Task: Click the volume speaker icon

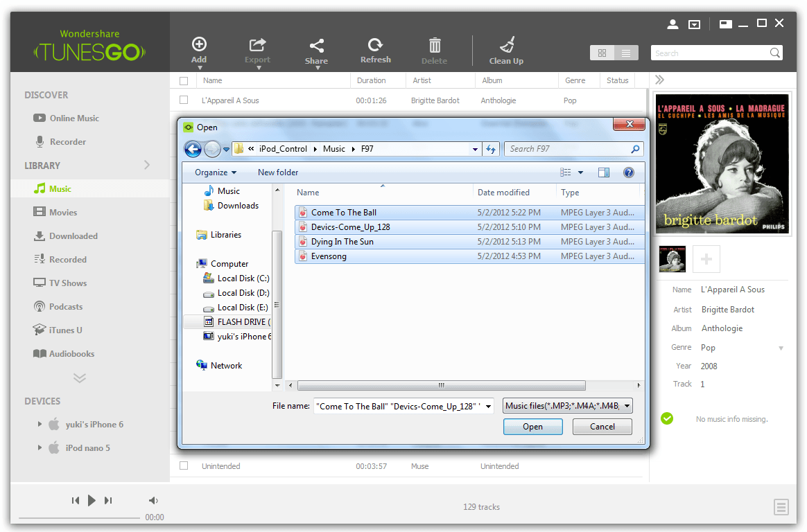Action: 153,501
